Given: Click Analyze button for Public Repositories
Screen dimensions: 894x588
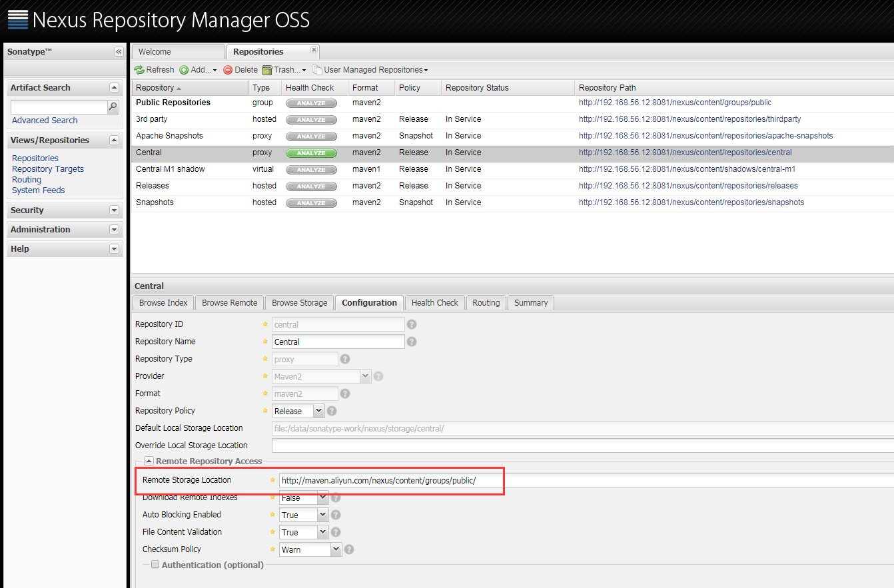Looking at the screenshot, I should point(311,103).
